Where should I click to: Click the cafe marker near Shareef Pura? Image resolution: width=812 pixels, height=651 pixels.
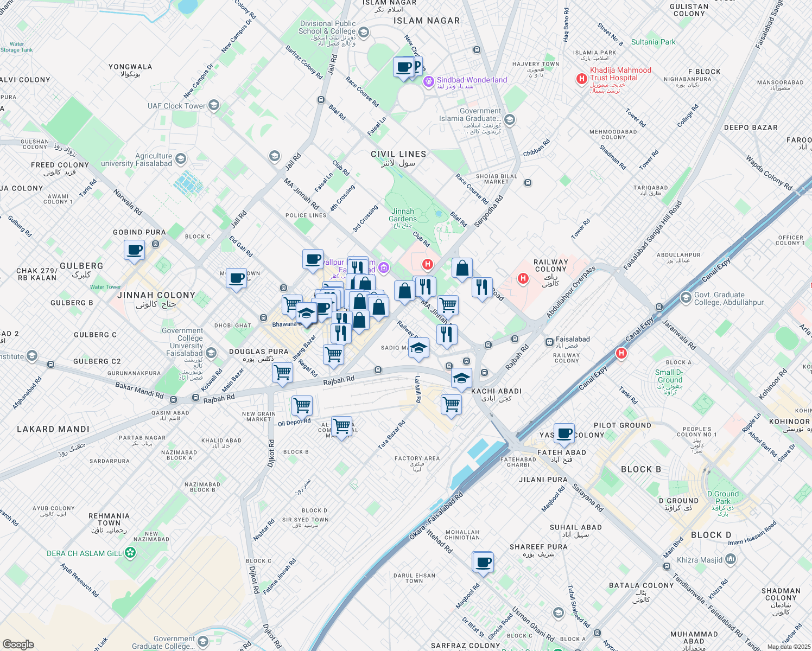483,562
